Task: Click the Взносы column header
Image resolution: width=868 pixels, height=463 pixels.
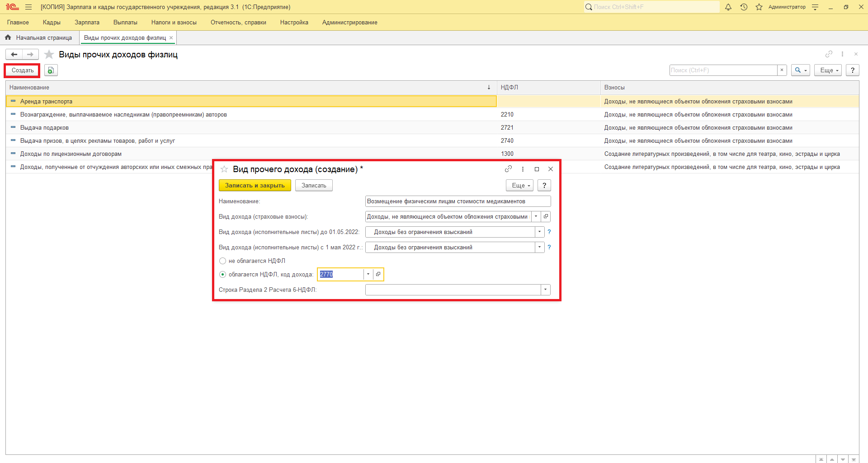Action: [x=730, y=87]
